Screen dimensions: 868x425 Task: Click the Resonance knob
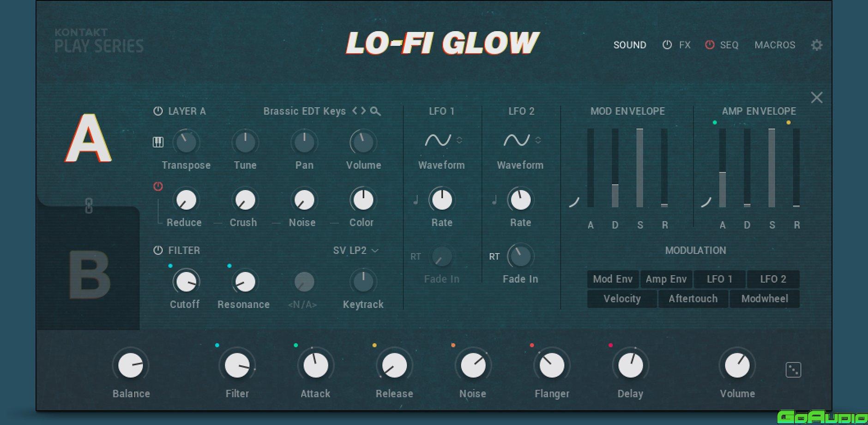(x=245, y=281)
